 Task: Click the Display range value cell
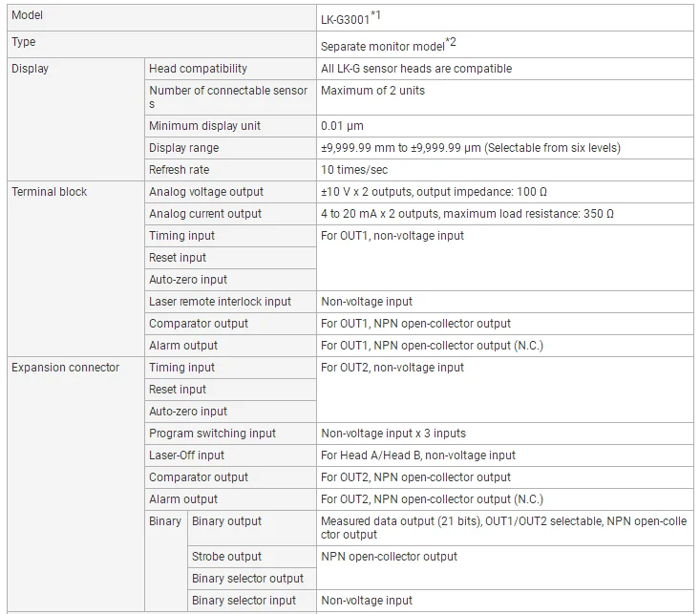point(504,147)
